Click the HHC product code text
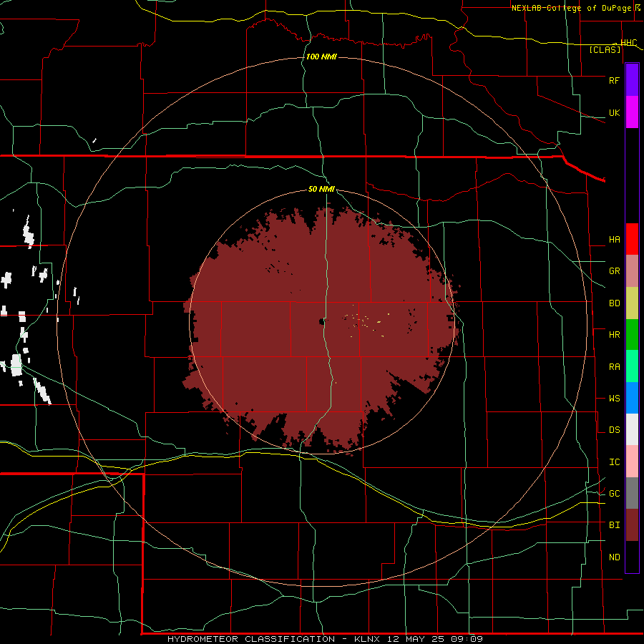The image size is (644, 644). [628, 43]
